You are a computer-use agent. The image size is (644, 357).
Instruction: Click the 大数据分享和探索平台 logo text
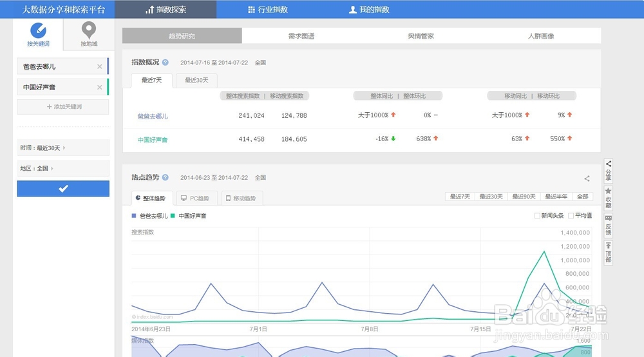coord(63,10)
